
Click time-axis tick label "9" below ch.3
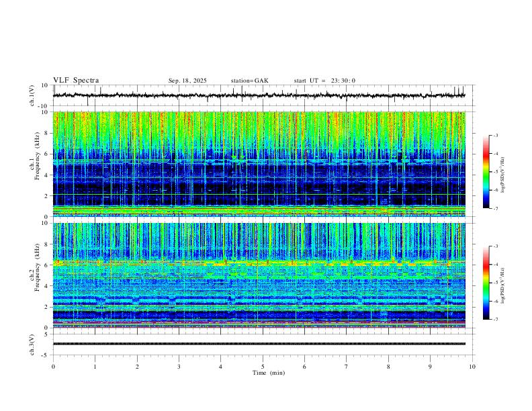pyautogui.click(x=430, y=367)
